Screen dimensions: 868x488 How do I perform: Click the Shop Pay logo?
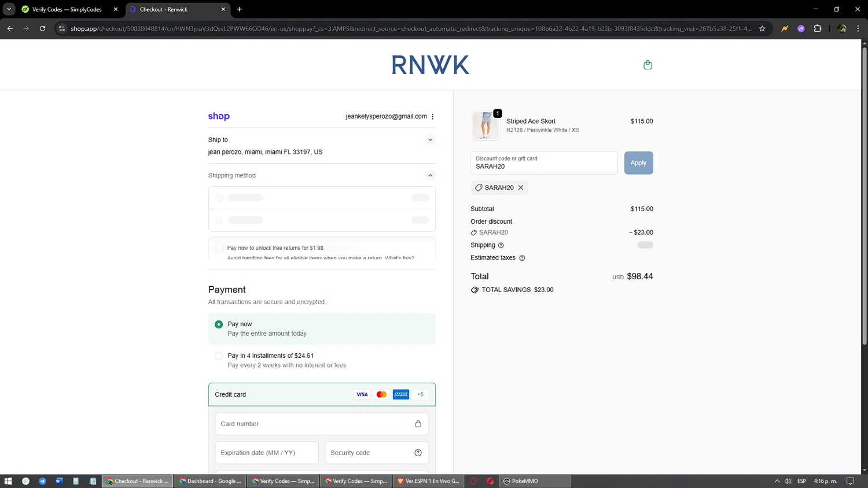[x=219, y=116]
